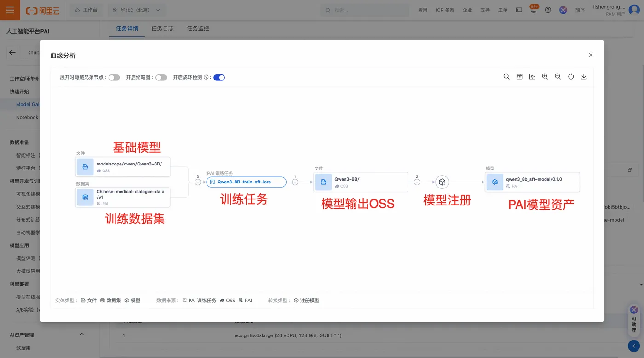The image size is (644, 358).
Task: Click dataset icon of Chinese-medical-dialogue-data node
Action: click(x=85, y=197)
